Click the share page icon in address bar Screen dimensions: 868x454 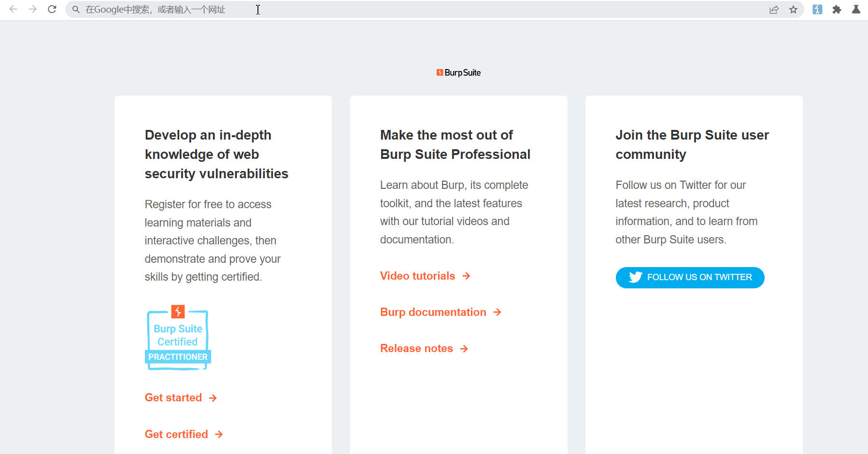click(774, 10)
